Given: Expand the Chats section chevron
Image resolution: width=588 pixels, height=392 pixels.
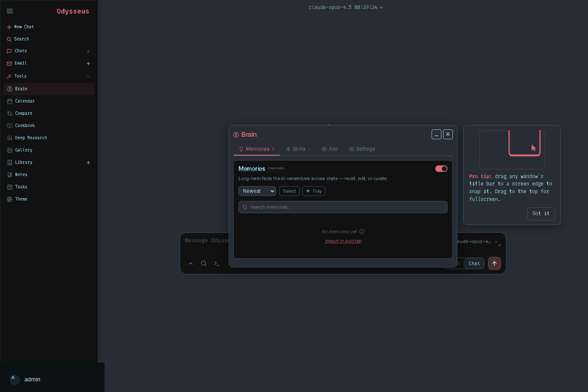Looking at the screenshot, I should pos(88,51).
